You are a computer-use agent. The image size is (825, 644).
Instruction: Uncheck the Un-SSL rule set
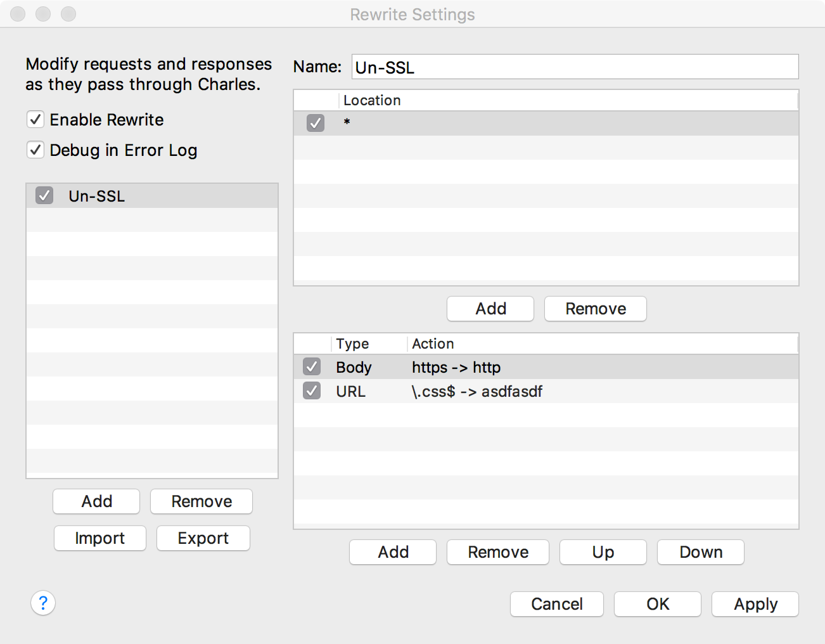coord(43,195)
